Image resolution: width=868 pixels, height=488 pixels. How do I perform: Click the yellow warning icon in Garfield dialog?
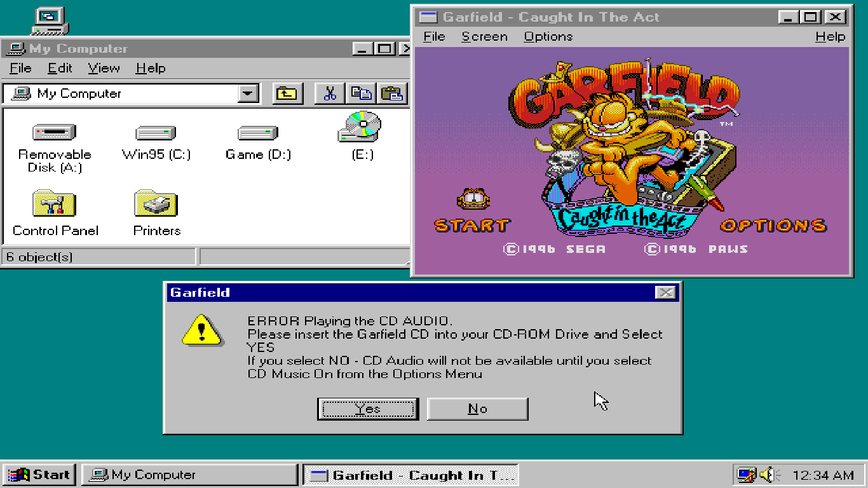[201, 330]
